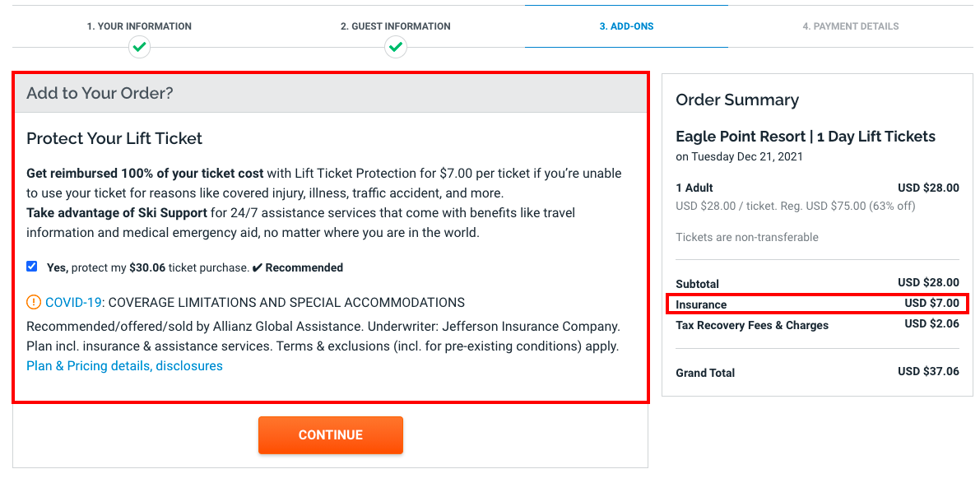
Task: Click the green checkmark under Your Information
Action: [140, 48]
